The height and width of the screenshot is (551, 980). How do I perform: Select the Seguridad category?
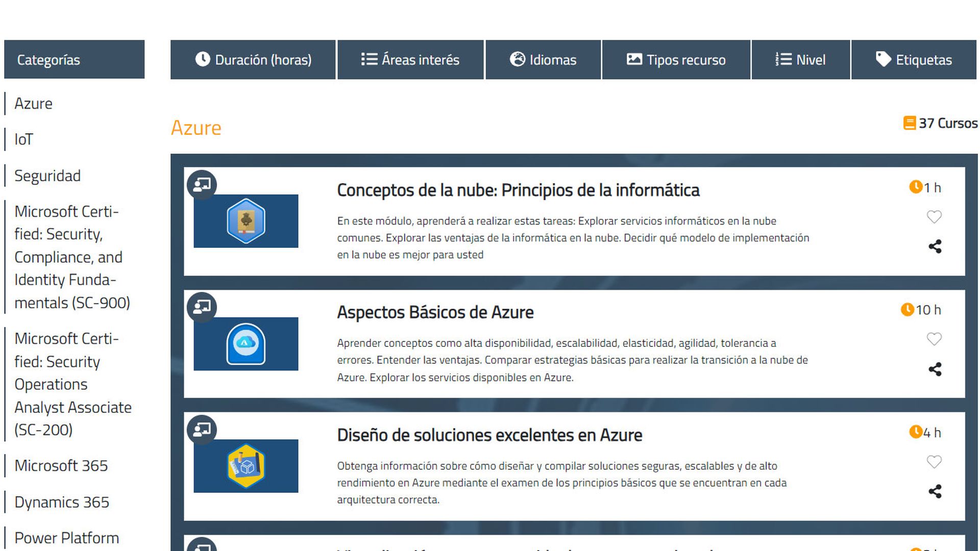coord(47,176)
